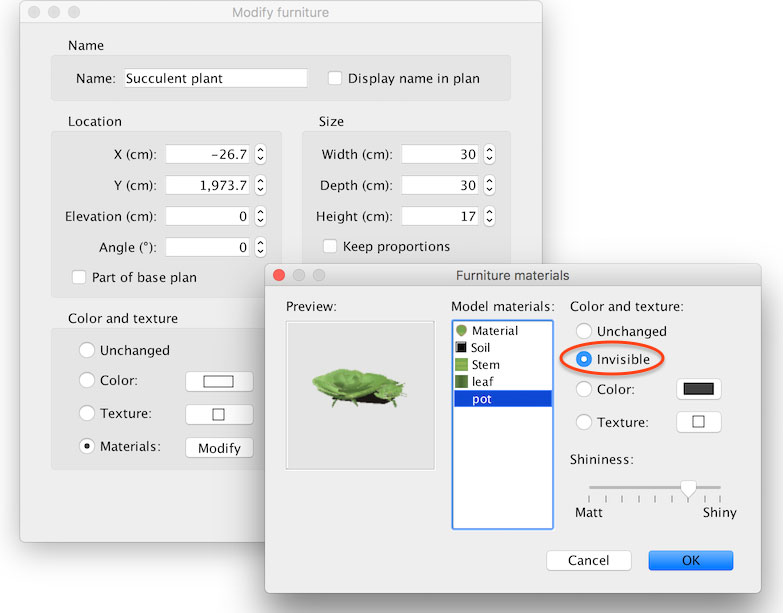Change Angle value using stepper
783x613 pixels.
260,247
